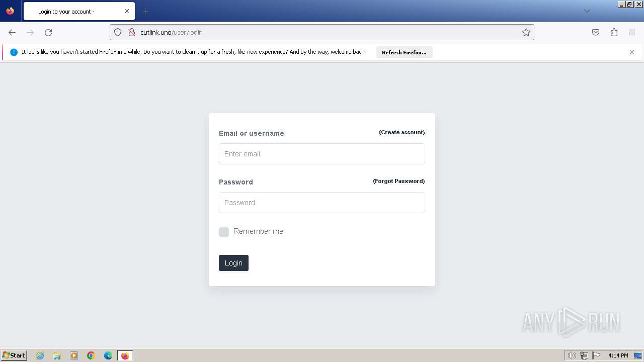Open tracking protection shield icon
This screenshot has width=644, height=362.
click(x=118, y=32)
